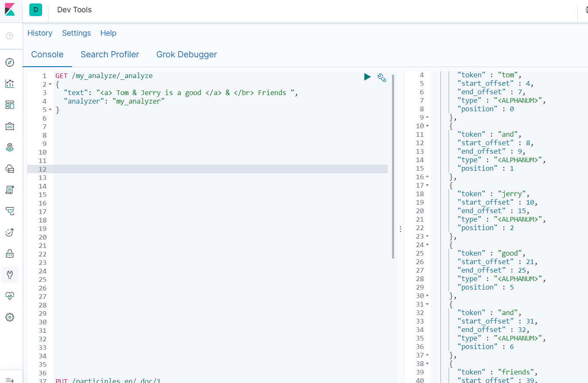Open the History panel
Image resolution: width=588 pixels, height=383 pixels.
coord(40,33)
